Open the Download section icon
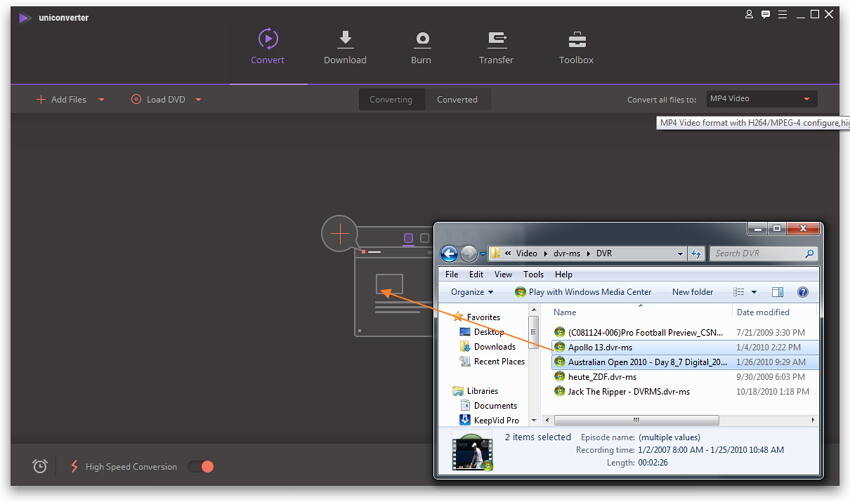850x502 pixels. (345, 39)
